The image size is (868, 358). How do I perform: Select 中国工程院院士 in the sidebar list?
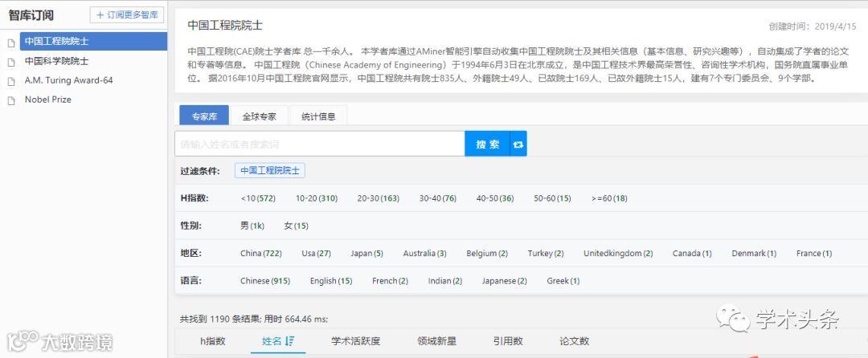click(x=93, y=42)
